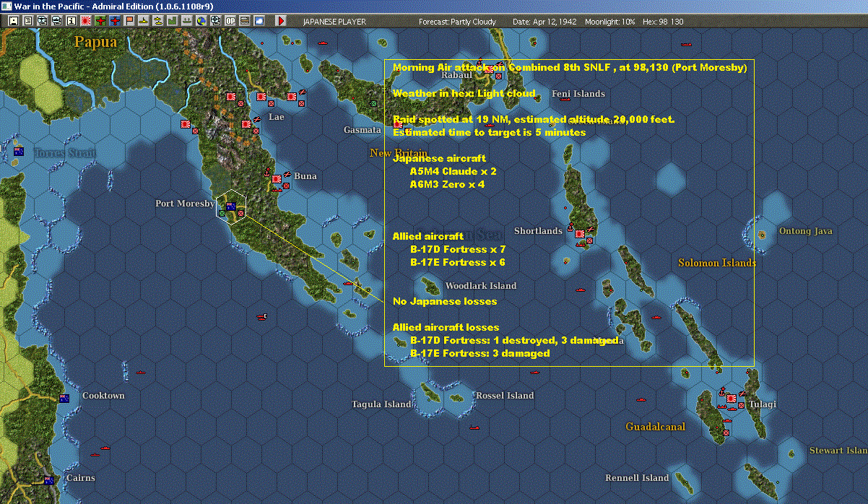
Task: Select the Australian flag at Cooktown
Action: point(64,399)
